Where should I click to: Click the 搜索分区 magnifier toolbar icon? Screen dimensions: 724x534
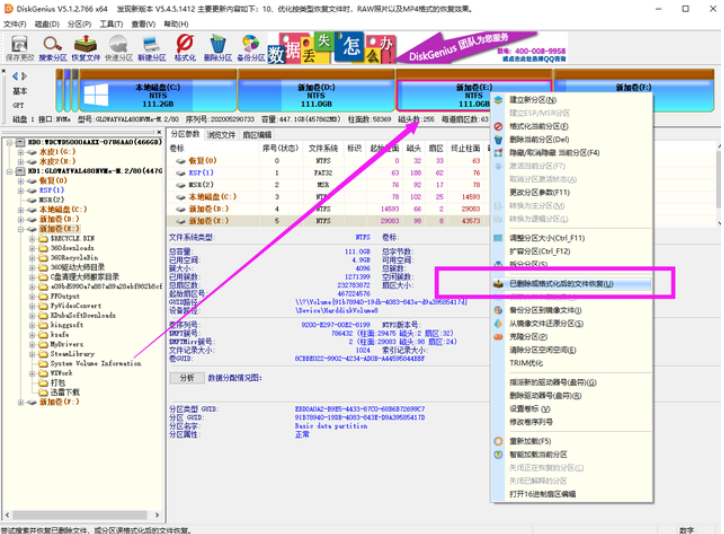tap(52, 46)
